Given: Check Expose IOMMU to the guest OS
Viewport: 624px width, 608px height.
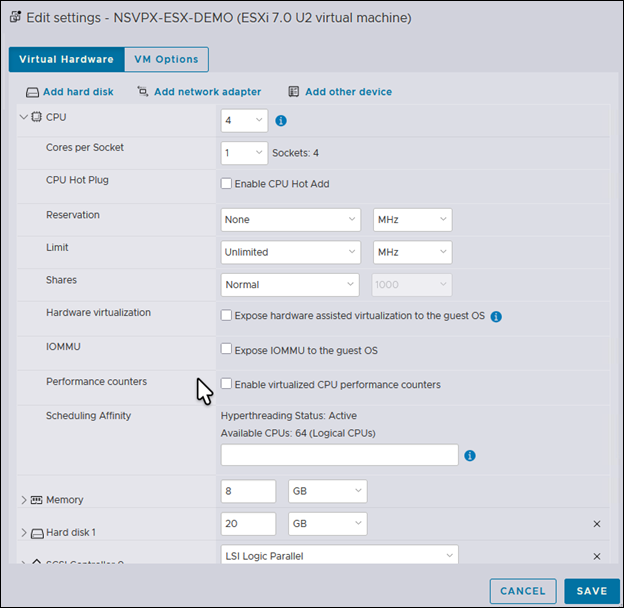Looking at the screenshot, I should (x=226, y=351).
